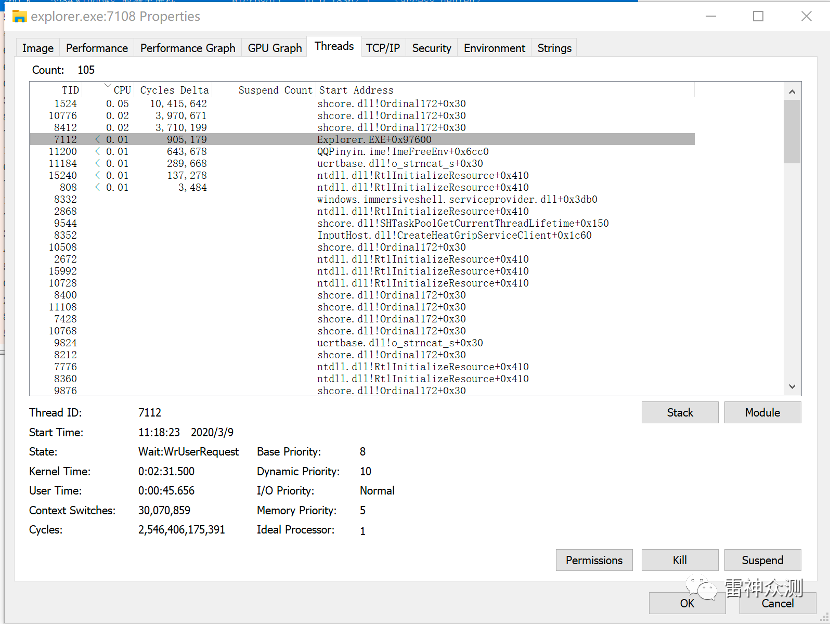830x624 pixels.
Task: Click the Cycles value 2,546,406,175,391
Action: pos(182,530)
